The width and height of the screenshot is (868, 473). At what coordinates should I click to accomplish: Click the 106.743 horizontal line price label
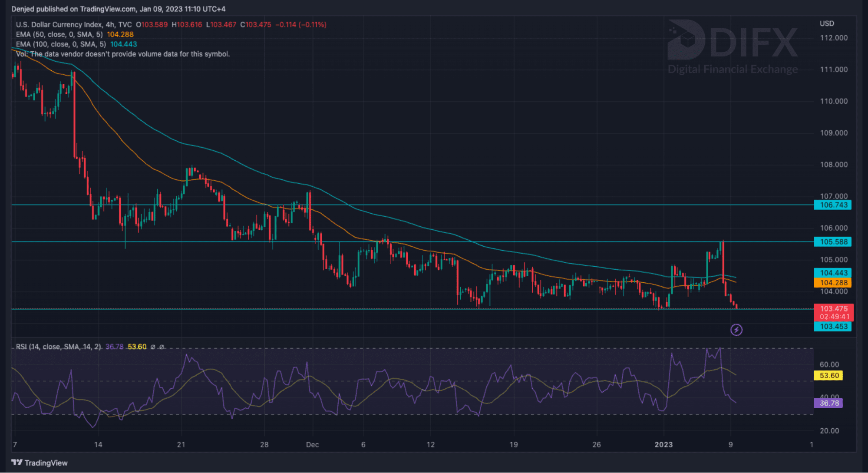click(833, 205)
